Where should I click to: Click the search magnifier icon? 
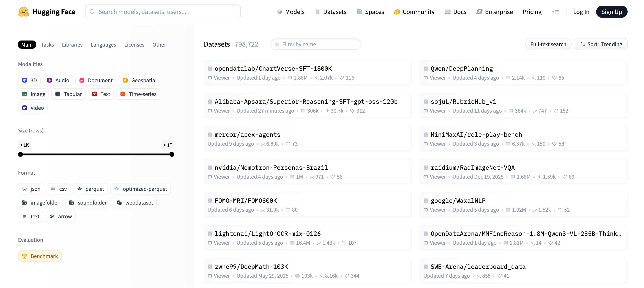pyautogui.click(x=92, y=12)
